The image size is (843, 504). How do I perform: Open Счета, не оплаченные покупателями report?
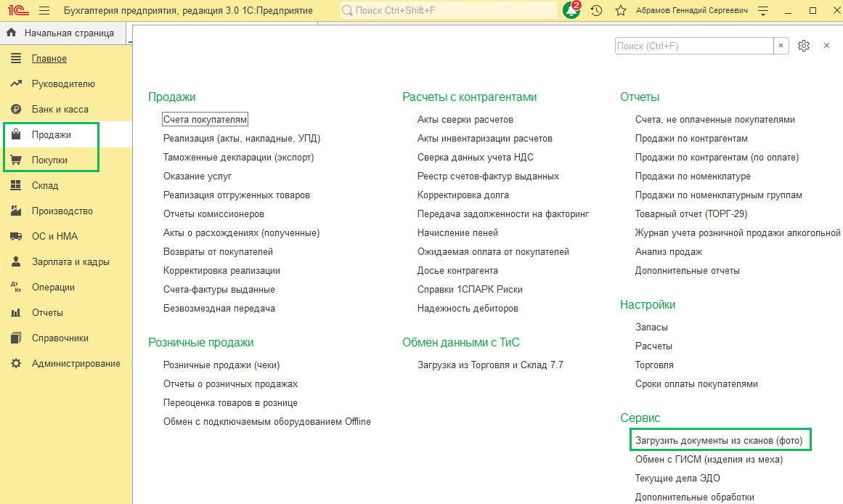click(715, 119)
